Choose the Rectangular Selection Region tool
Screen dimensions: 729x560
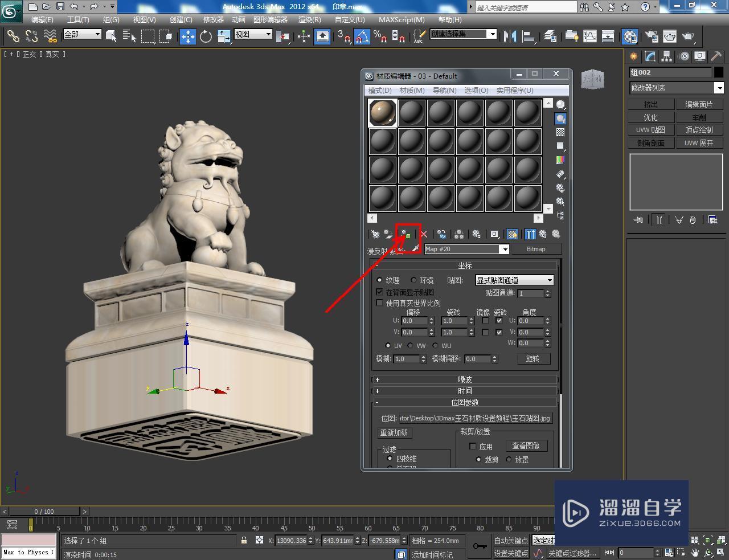148,36
